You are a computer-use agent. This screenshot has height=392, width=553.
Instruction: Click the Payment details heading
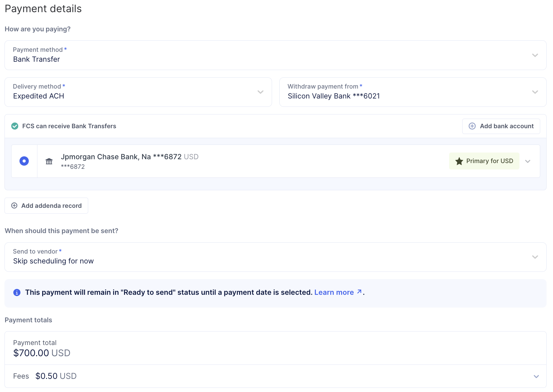[x=43, y=9]
